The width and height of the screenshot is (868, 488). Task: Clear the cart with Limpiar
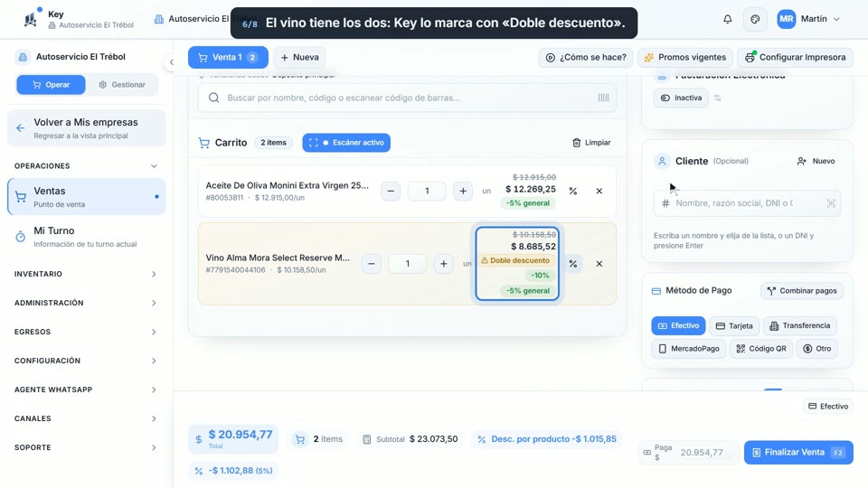tap(591, 143)
